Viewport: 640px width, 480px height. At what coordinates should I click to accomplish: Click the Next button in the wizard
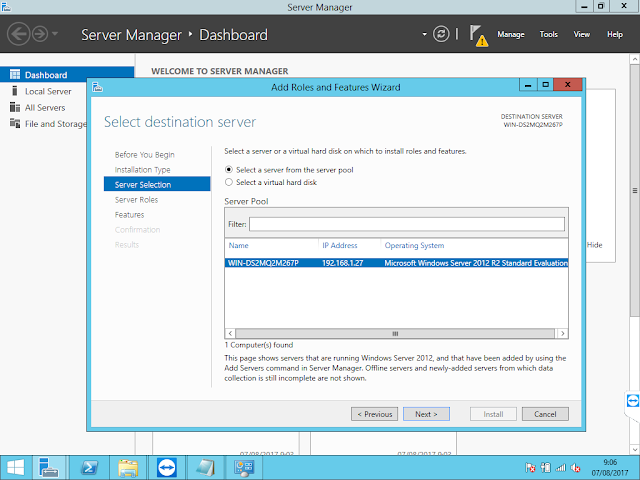point(426,414)
